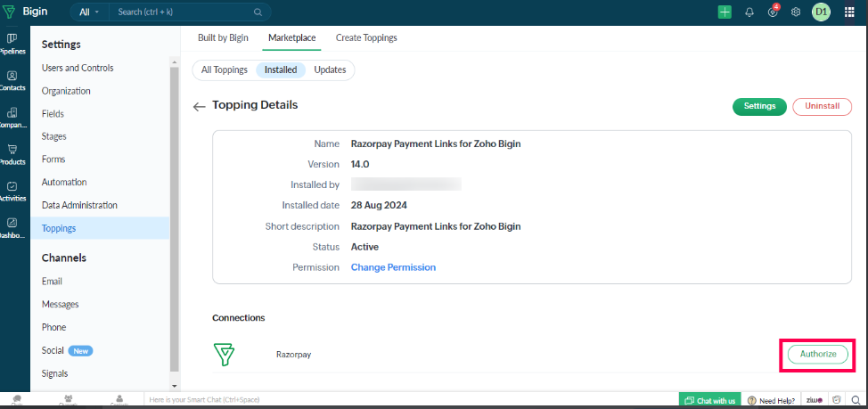Switch to the Built by Bigin tab
Image resolution: width=868 pixels, height=409 pixels.
223,37
